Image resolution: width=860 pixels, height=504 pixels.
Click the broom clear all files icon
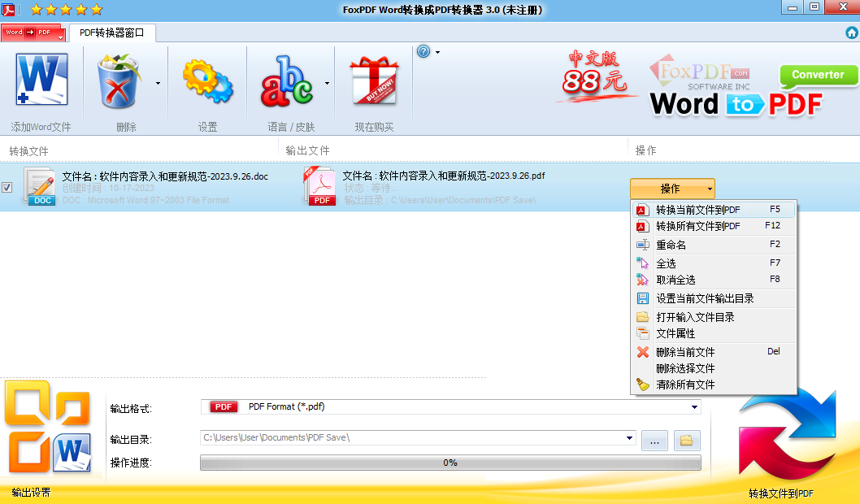pyautogui.click(x=643, y=385)
